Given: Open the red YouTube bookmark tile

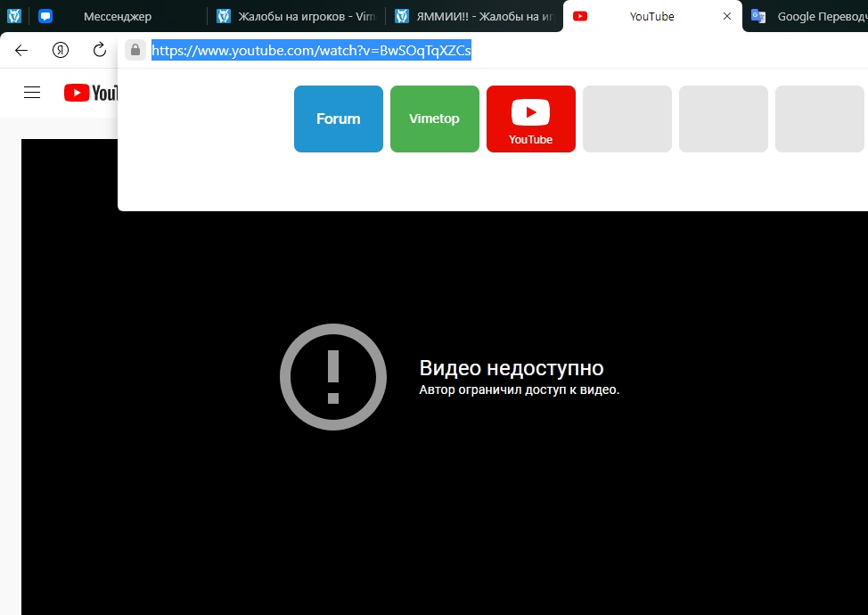Looking at the screenshot, I should coord(531,119).
